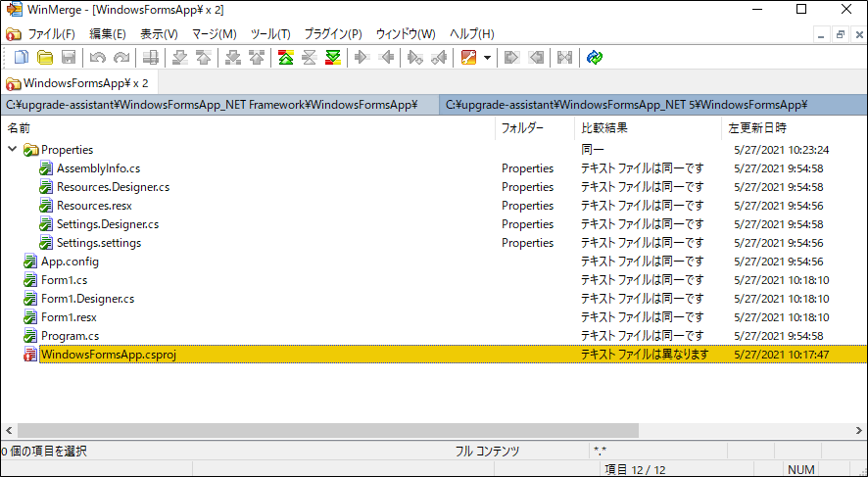This screenshot has width=868, height=477.
Task: Click the Copy to Right arrow icon
Action: tap(362, 57)
